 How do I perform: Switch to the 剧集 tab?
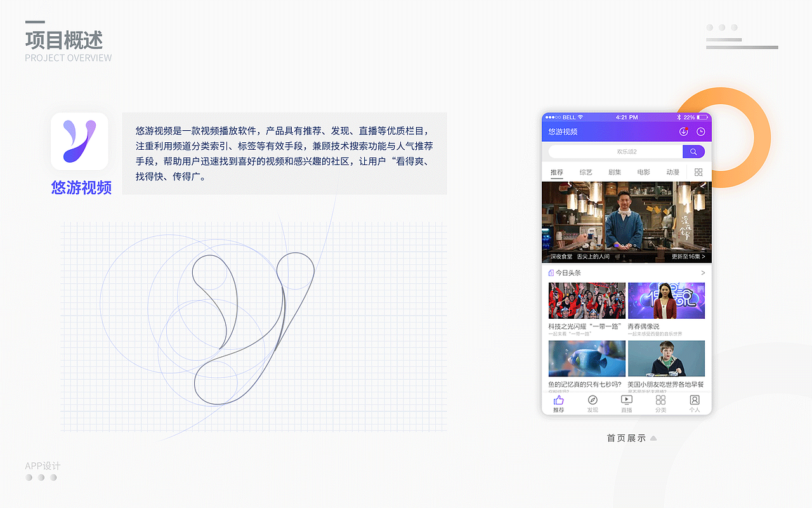pyautogui.click(x=615, y=172)
